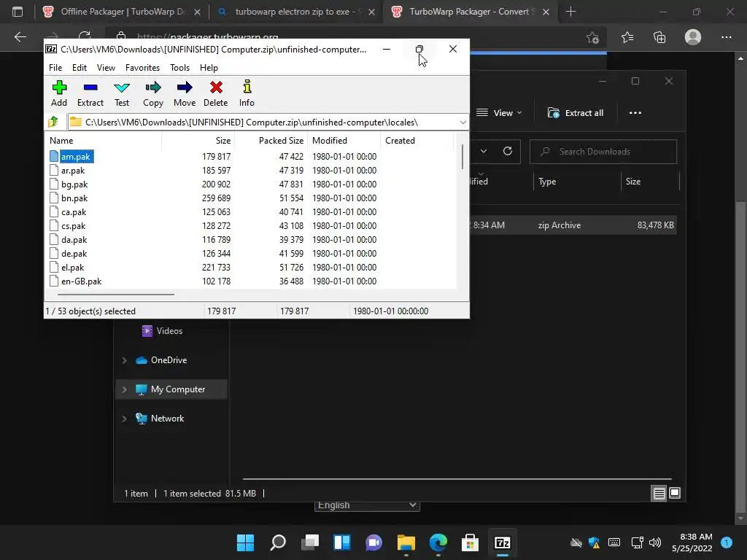Click the 7-Zip horizontal scrollbar thumb
The image size is (747, 560).
[x=116, y=295]
